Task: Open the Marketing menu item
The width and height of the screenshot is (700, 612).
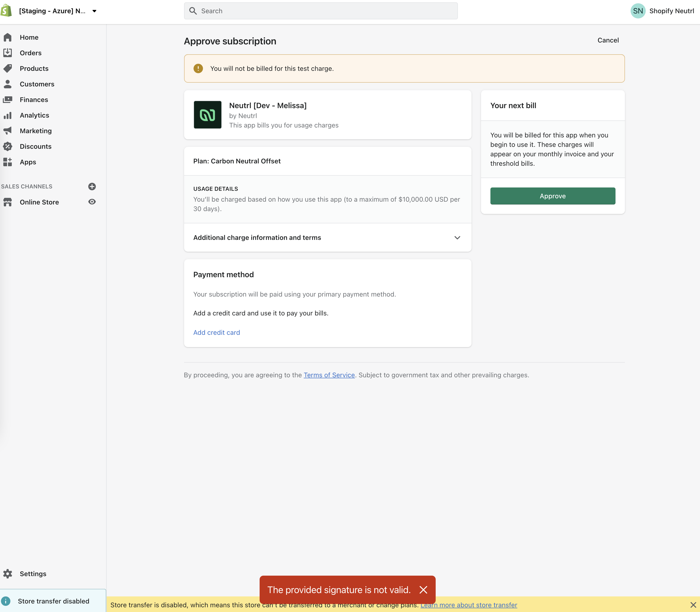Action: (x=36, y=131)
